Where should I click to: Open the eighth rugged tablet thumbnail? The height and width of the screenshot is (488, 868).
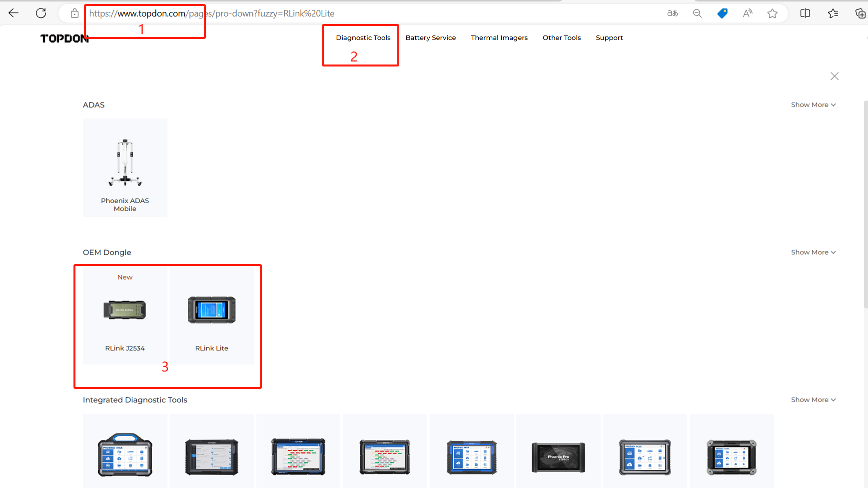pos(732,457)
